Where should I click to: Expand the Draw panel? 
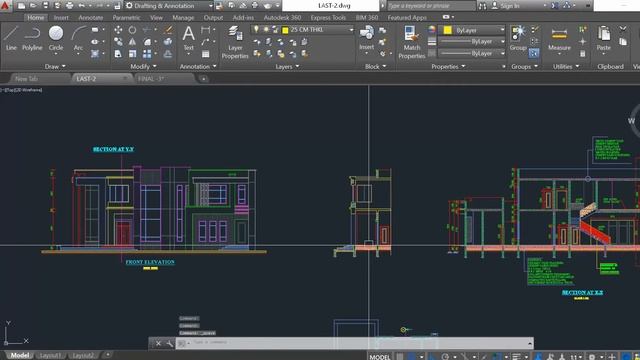click(55, 66)
